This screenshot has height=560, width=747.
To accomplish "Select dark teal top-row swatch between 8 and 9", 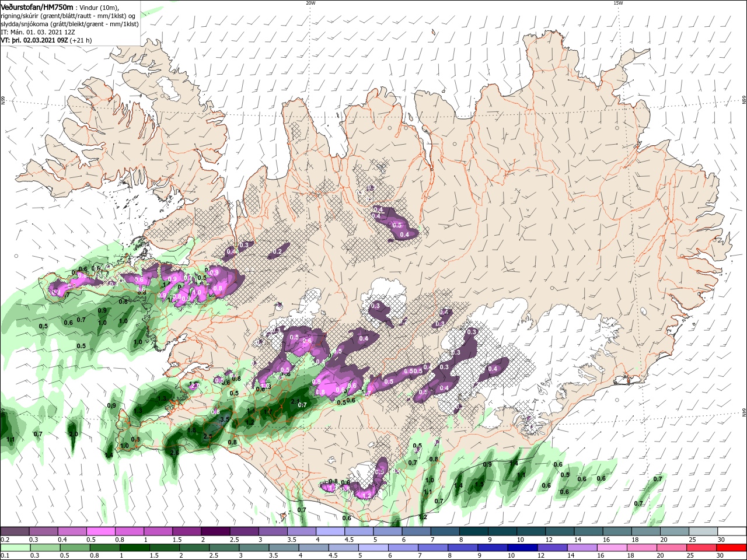I will 474,531.
